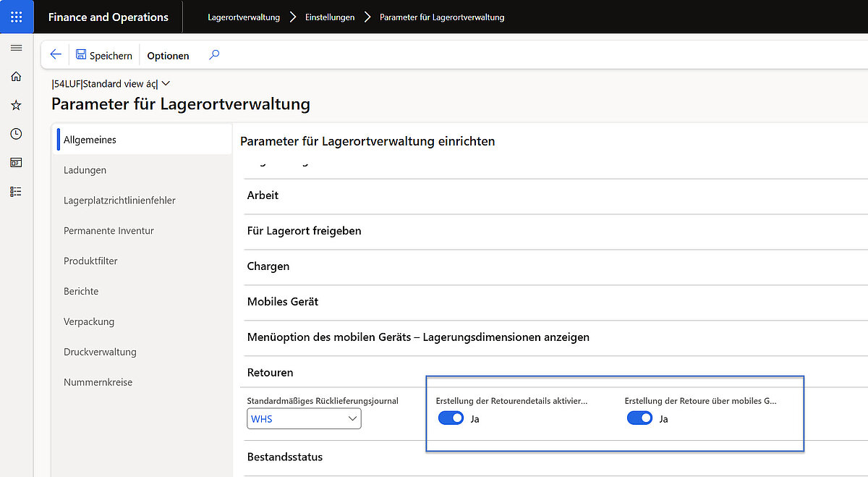Open the Optionen menu
Image resolution: width=868 pixels, height=477 pixels.
click(167, 55)
